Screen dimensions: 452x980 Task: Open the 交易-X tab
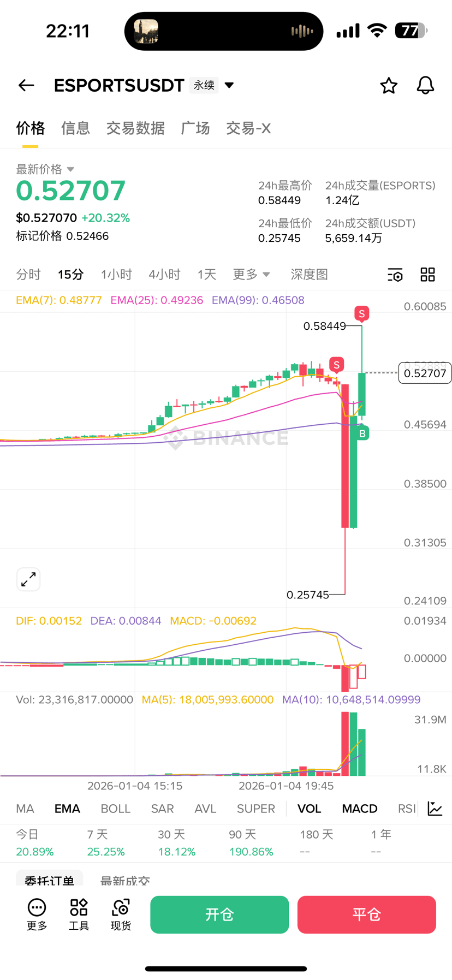tap(248, 128)
